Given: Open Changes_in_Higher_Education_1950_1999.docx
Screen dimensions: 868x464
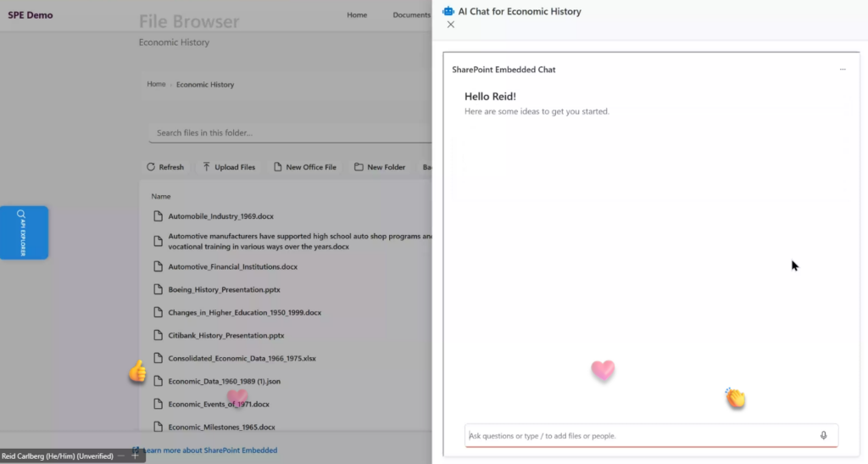Looking at the screenshot, I should (x=245, y=313).
